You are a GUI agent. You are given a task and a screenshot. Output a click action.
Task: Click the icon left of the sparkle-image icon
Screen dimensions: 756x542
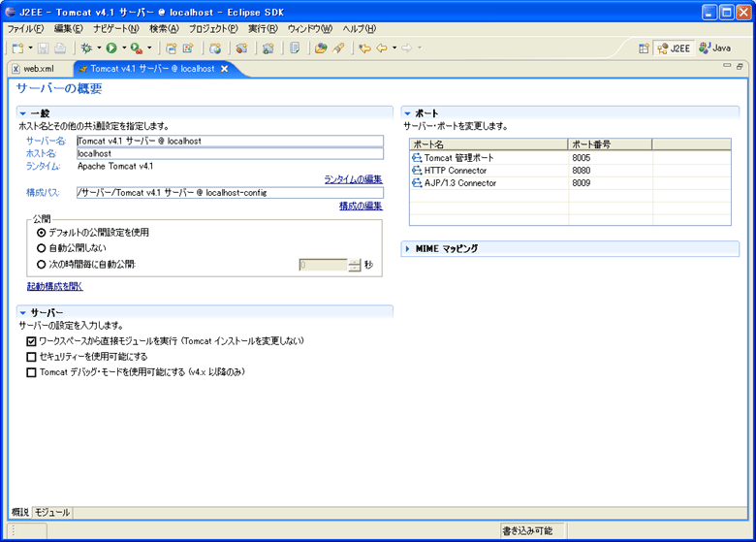(172, 48)
